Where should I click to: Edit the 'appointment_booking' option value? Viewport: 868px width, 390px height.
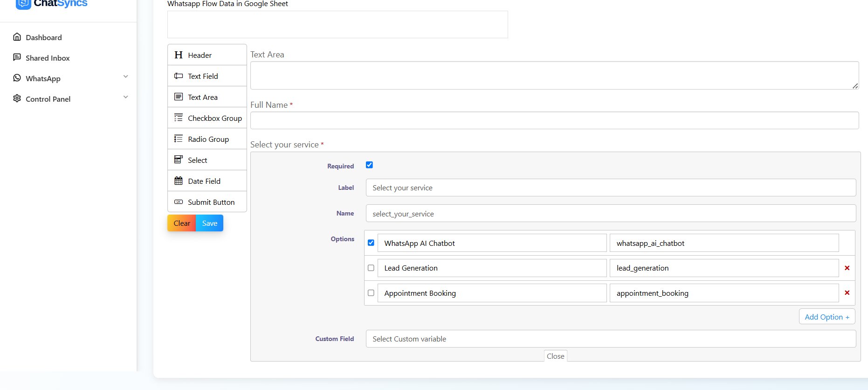tap(724, 293)
